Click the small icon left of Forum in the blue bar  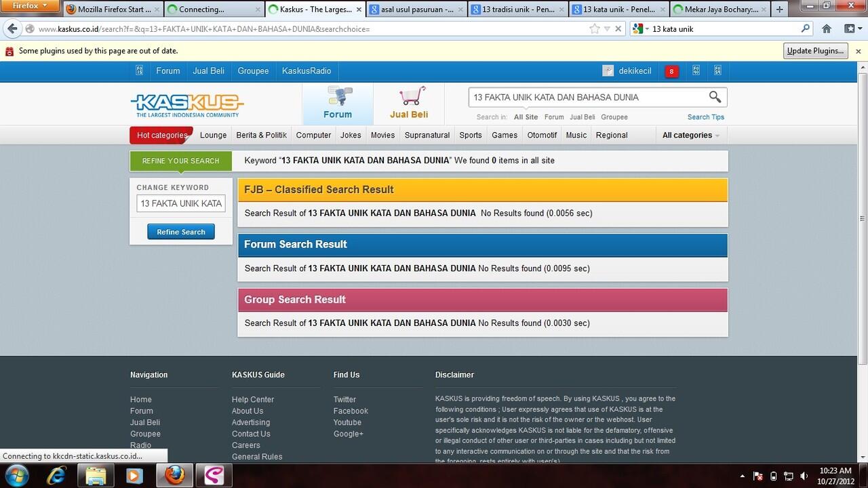140,70
